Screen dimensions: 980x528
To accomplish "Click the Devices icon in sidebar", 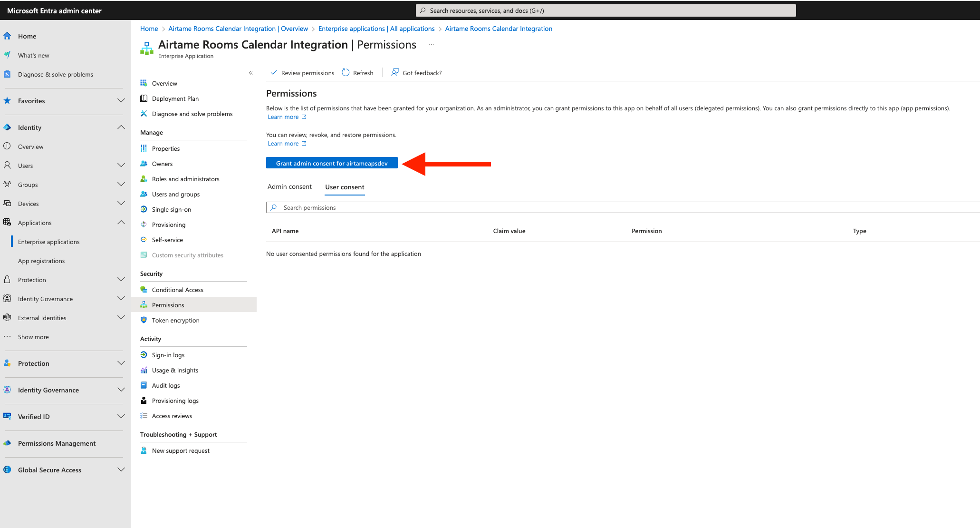I will coord(7,204).
